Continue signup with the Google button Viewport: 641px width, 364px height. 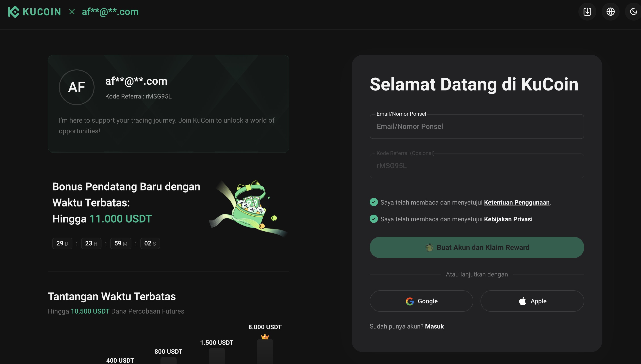coord(421,301)
